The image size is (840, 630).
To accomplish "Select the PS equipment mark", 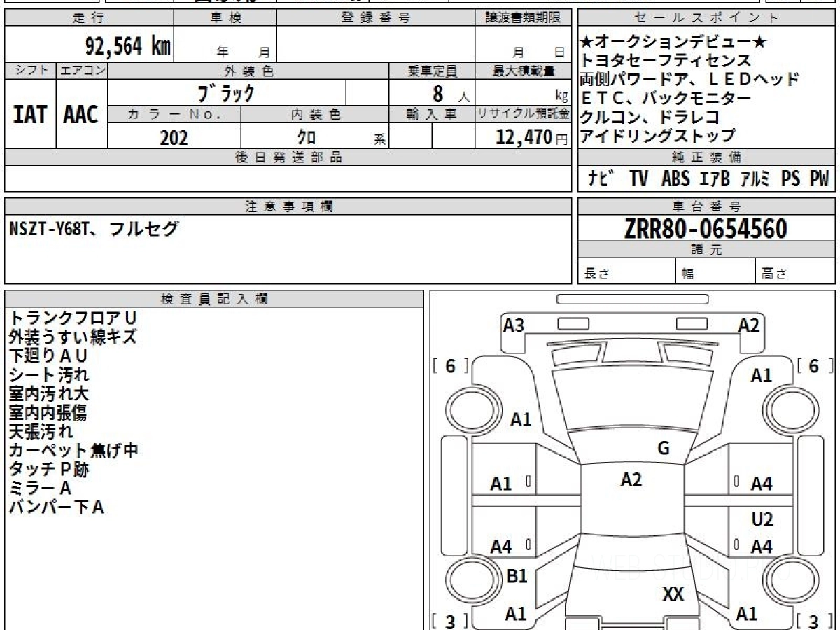I will point(791,178).
